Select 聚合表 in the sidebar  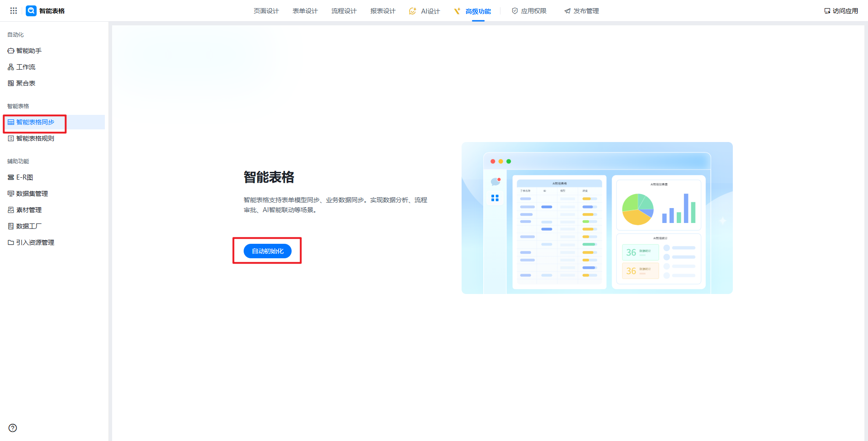pos(25,83)
